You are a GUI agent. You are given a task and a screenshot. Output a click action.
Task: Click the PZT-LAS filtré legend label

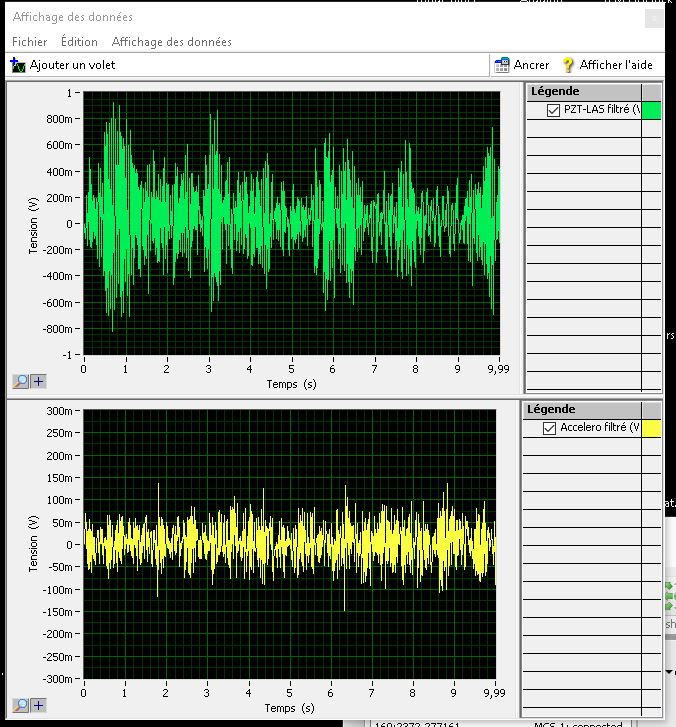[601, 110]
